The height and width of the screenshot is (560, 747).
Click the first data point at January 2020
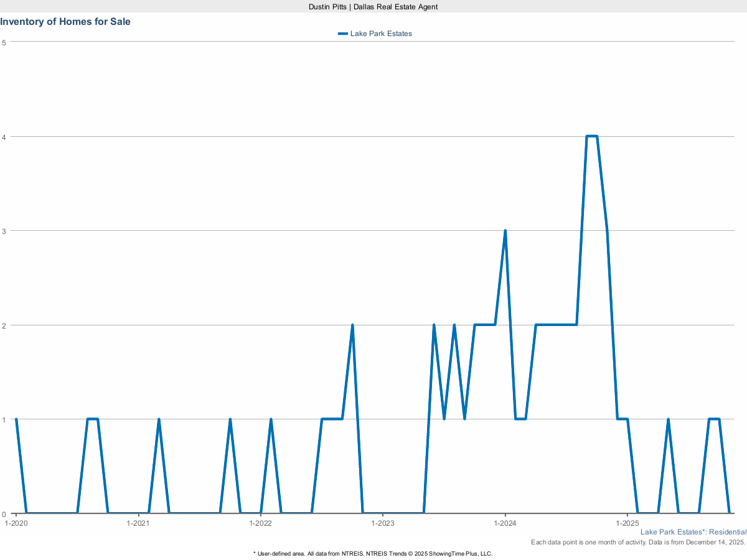point(16,419)
